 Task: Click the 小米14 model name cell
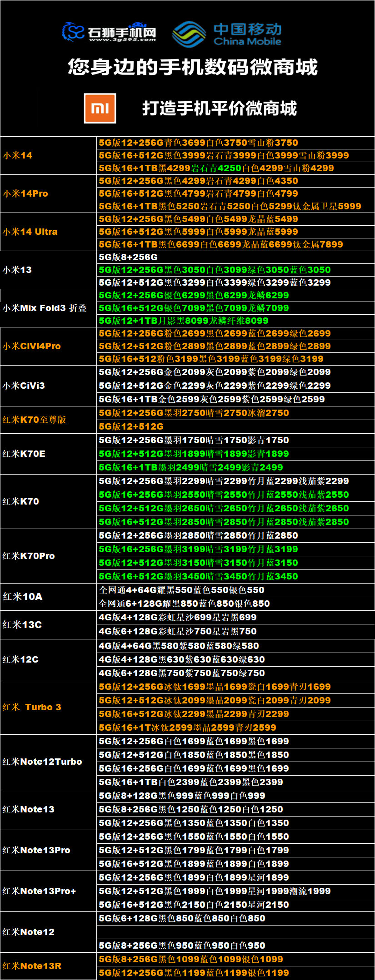pos(49,155)
